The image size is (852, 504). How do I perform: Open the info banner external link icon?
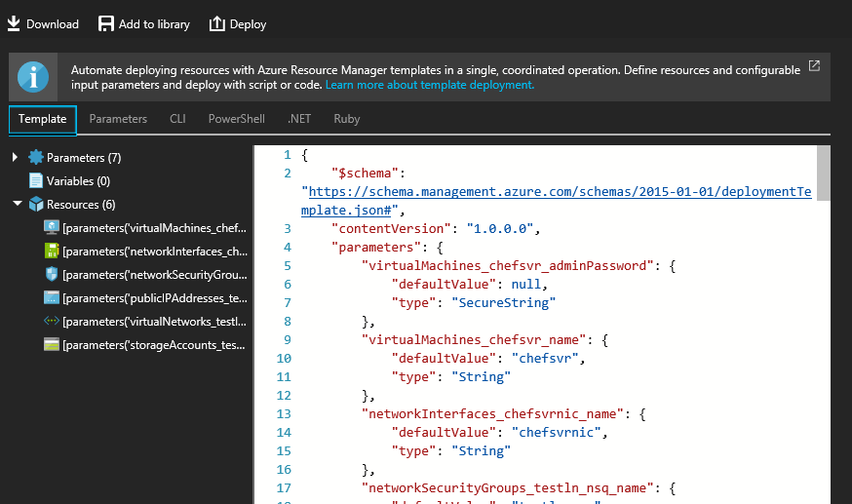coord(814,65)
